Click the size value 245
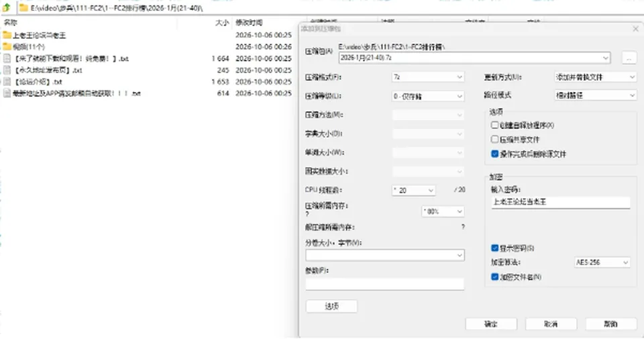644x339 pixels. coord(223,70)
